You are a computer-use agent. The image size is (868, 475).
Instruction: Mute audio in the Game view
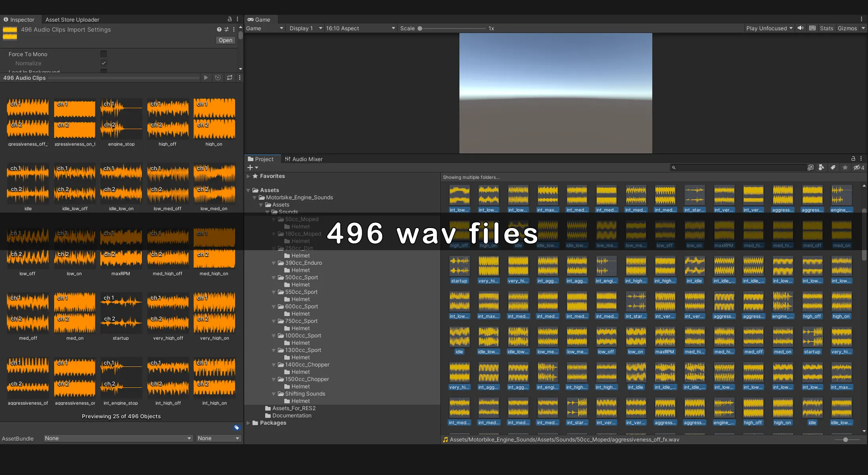[801, 28]
